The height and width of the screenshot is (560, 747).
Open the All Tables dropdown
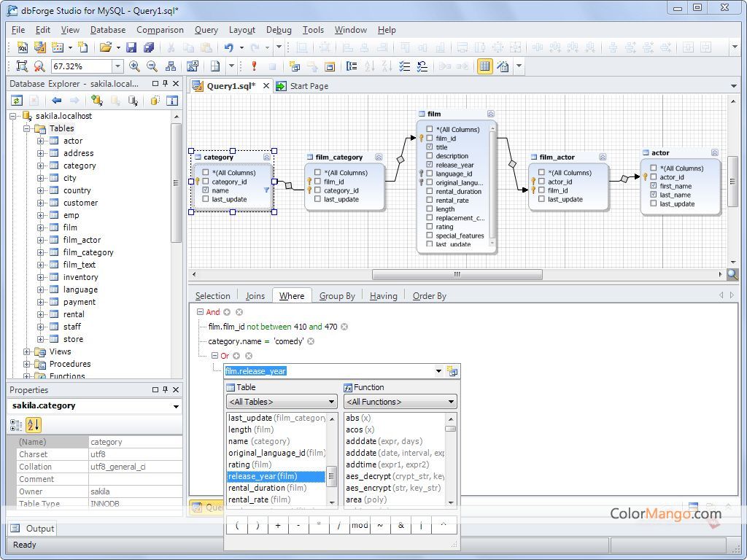tap(331, 402)
